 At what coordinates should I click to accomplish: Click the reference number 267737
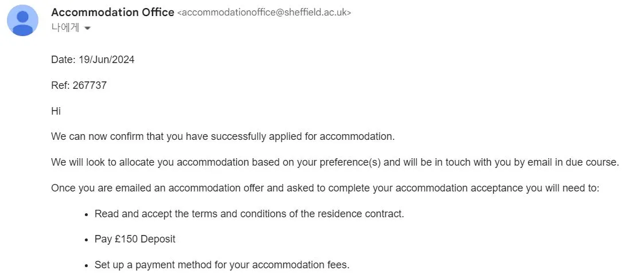click(x=89, y=85)
